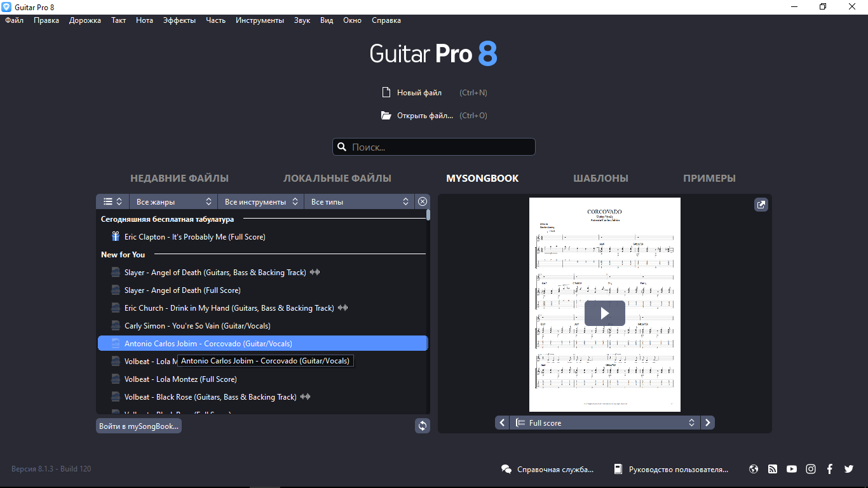Open the Twitter icon
This screenshot has width=868, height=488.
(x=849, y=469)
